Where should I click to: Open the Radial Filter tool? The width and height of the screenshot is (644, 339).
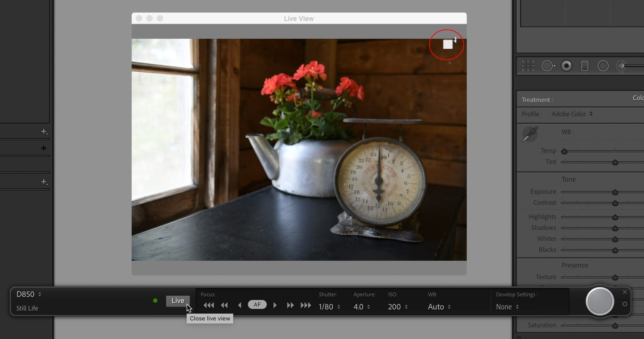click(x=603, y=65)
